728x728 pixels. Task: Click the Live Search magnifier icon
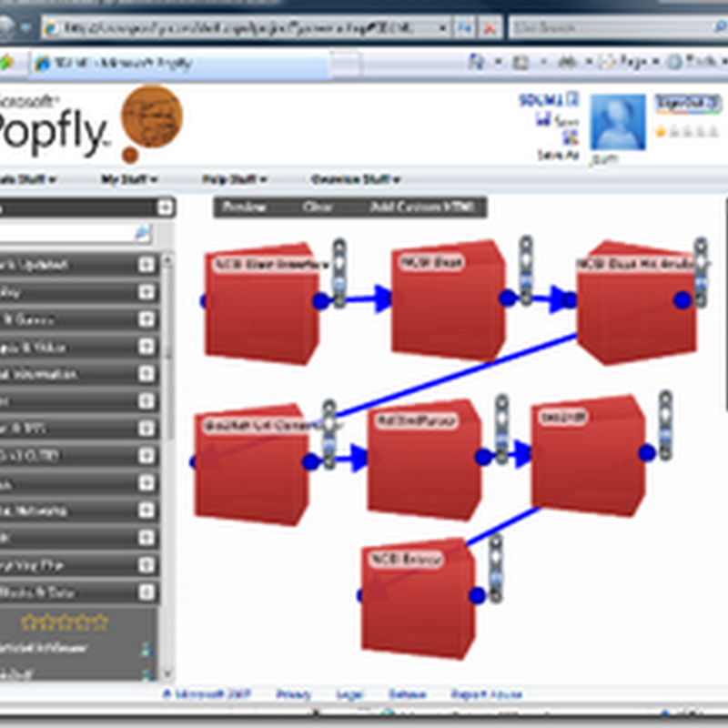click(720, 27)
